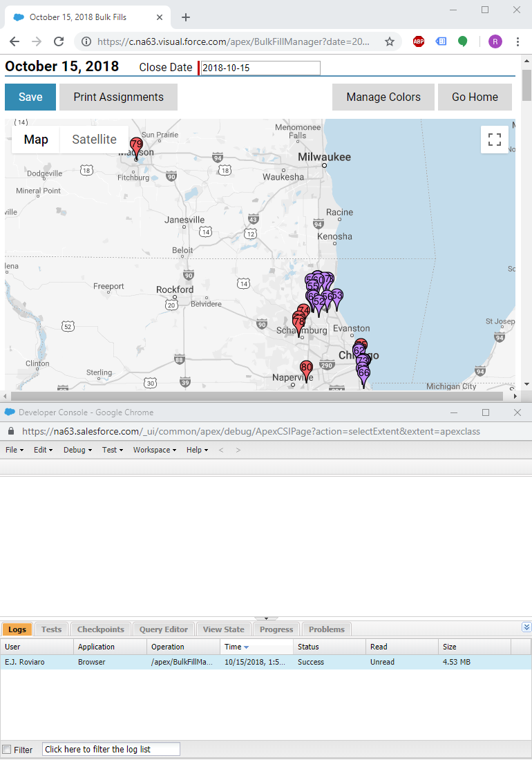Expand the Debug menu in Developer Console
Screen dimensions: 532x760
(77, 450)
